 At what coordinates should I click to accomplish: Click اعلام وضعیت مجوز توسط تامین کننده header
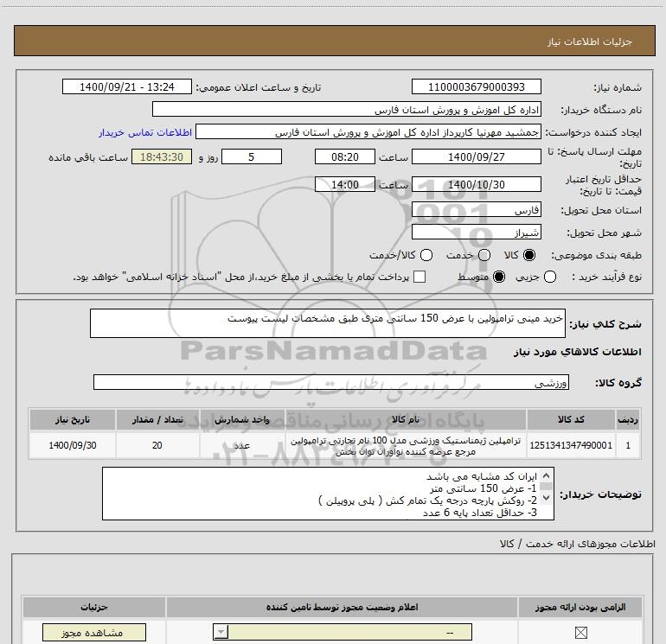342,607
